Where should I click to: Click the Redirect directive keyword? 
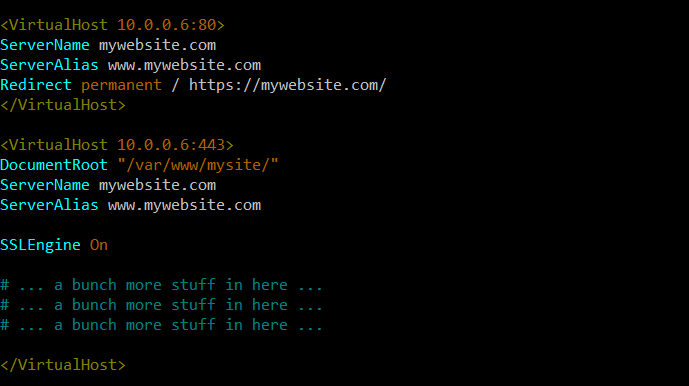(36, 85)
